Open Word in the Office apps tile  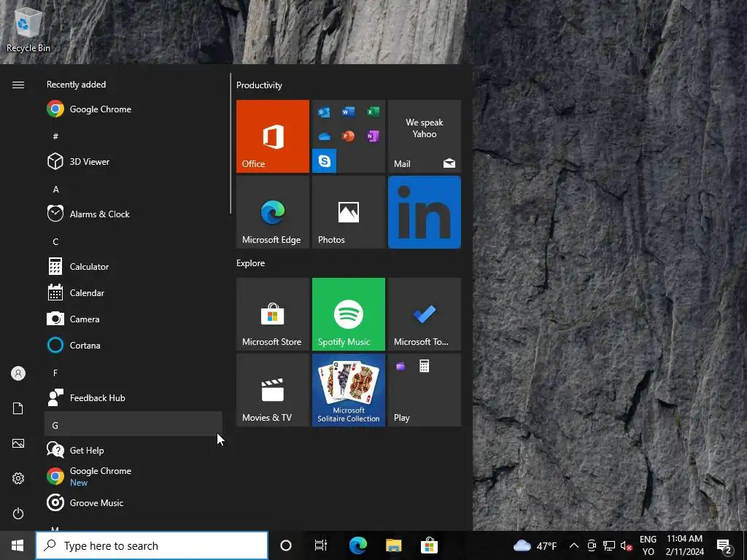pos(348,112)
